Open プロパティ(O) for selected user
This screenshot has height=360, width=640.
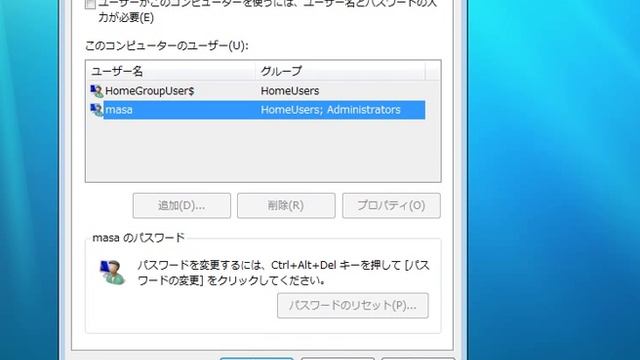pyautogui.click(x=391, y=205)
